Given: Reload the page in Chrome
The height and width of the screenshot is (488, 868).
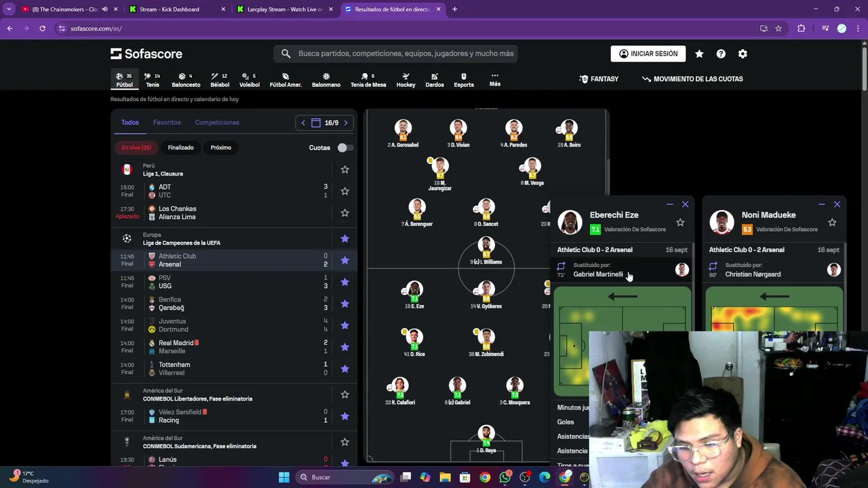Looking at the screenshot, I should [x=42, y=28].
